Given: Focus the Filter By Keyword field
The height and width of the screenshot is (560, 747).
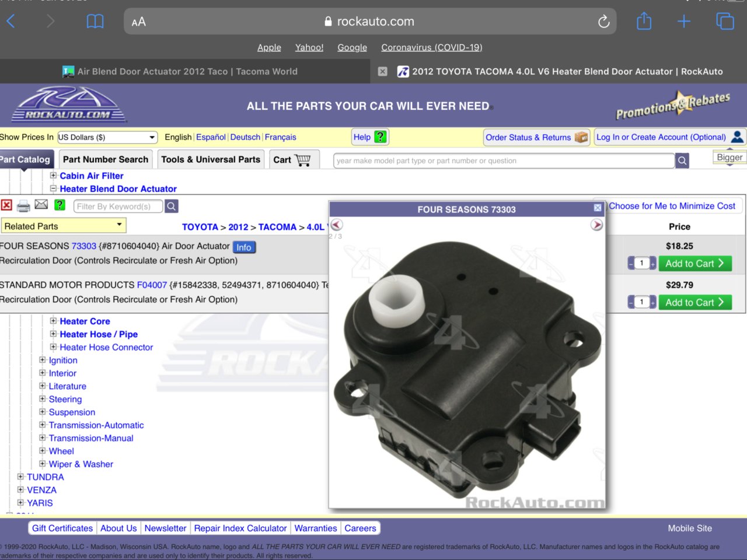Looking at the screenshot, I should click(x=118, y=206).
